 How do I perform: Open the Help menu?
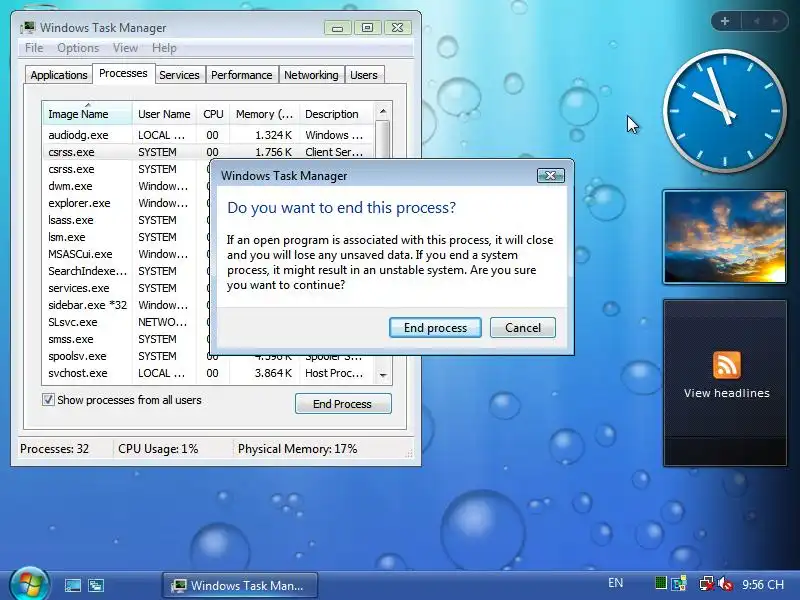coord(164,48)
